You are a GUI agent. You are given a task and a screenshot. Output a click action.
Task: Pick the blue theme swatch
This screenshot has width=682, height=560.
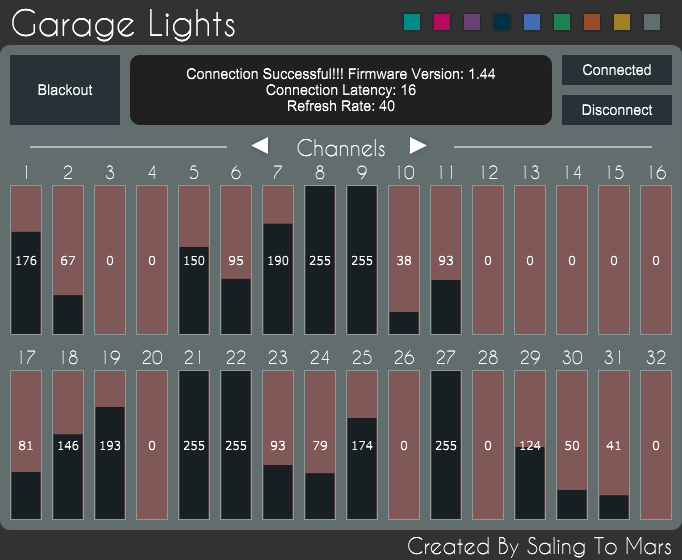(x=532, y=22)
